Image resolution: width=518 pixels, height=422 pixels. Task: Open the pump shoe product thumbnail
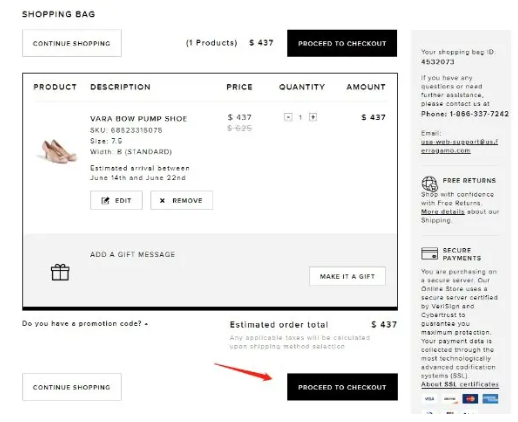point(59,151)
